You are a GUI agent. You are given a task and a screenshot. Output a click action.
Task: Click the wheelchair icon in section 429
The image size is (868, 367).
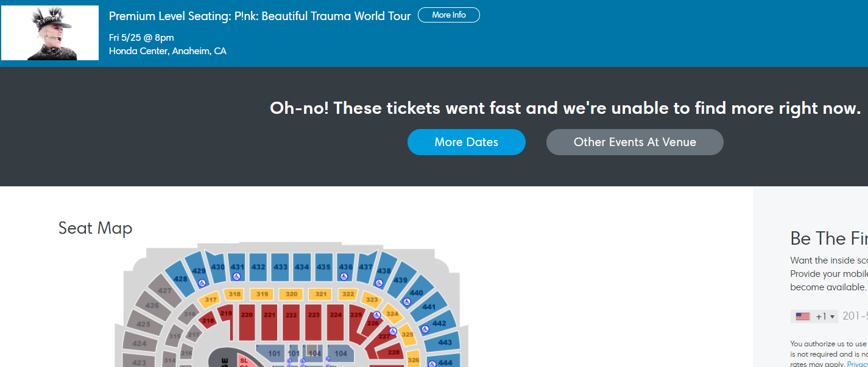tap(201, 282)
